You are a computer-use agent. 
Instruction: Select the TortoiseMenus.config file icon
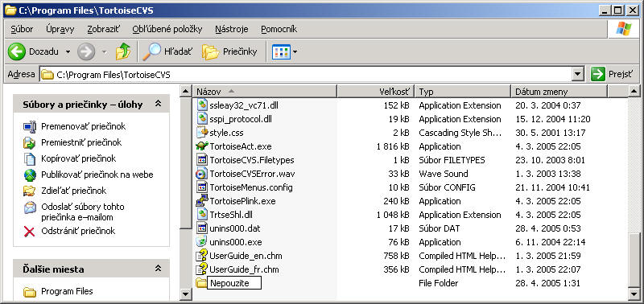(202, 187)
